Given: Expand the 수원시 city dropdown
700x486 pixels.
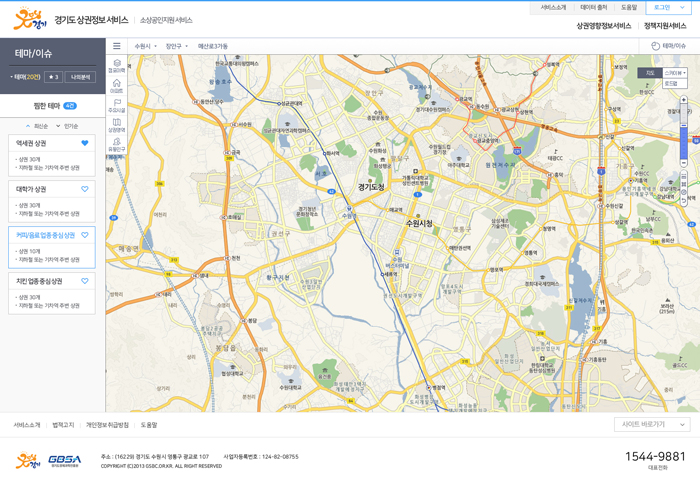Looking at the screenshot, I should pos(146,46).
